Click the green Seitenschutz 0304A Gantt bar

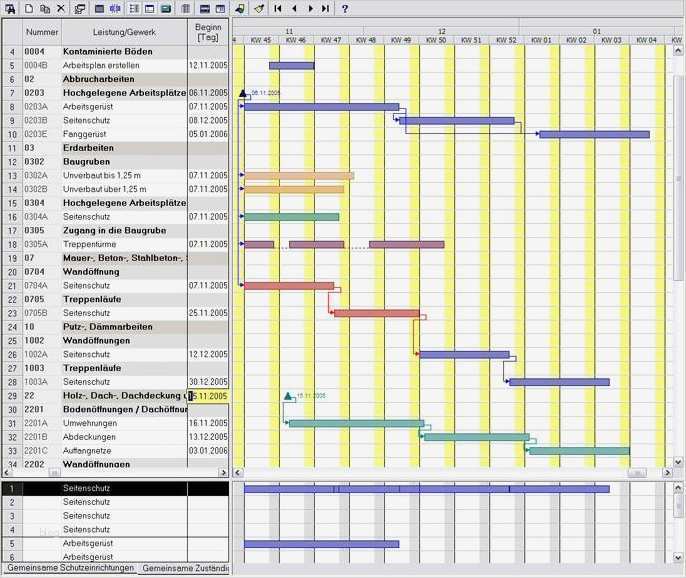291,217
